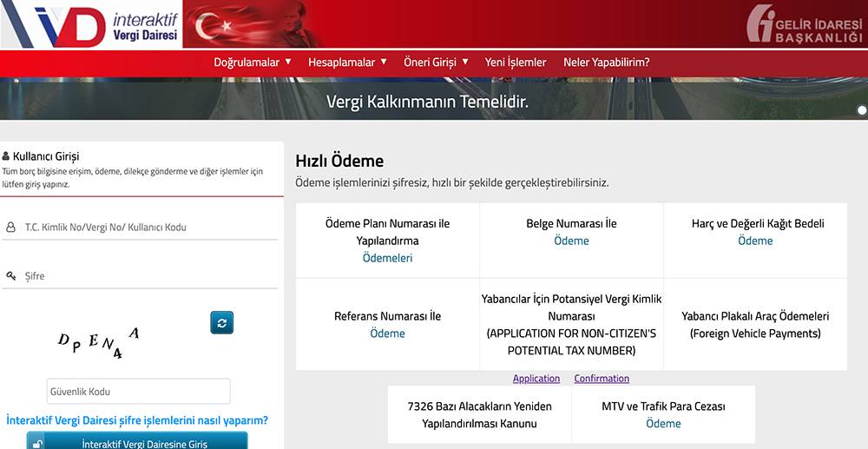This screenshot has height=449, width=868.
Task: Go to Yeni İşlemler menu item
Action: 516,63
